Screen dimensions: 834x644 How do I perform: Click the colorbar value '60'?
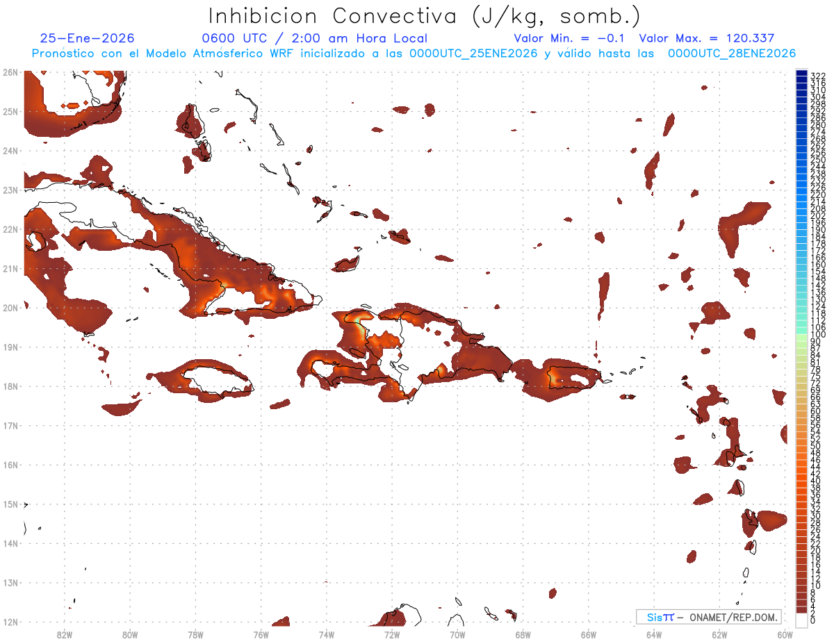tap(815, 411)
